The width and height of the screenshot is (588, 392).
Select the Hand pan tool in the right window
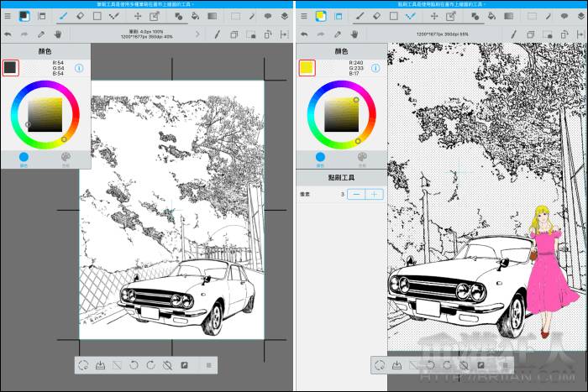(x=354, y=34)
